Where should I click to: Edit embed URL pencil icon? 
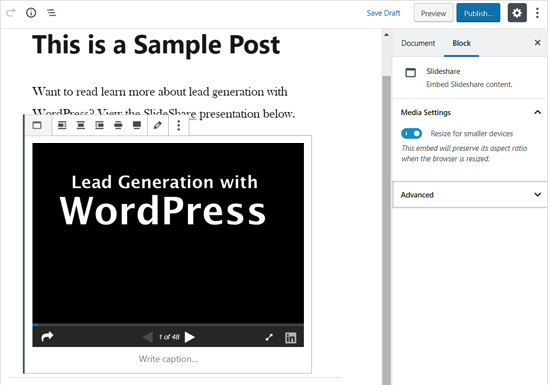(x=158, y=125)
